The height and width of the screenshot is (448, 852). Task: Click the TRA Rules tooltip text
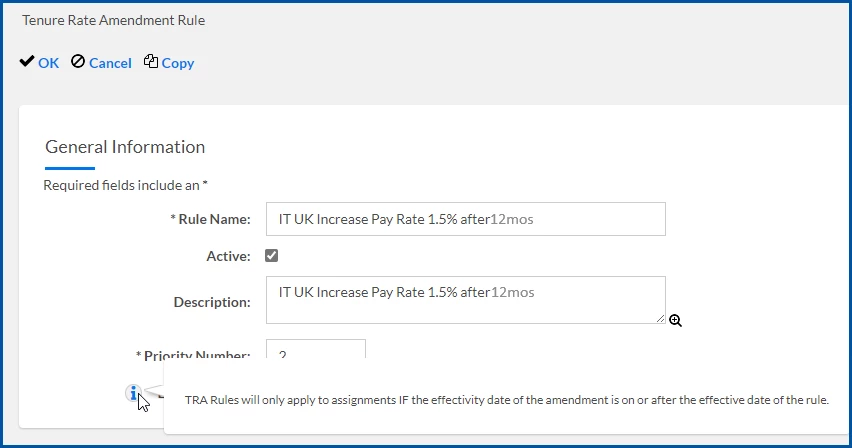point(507,401)
